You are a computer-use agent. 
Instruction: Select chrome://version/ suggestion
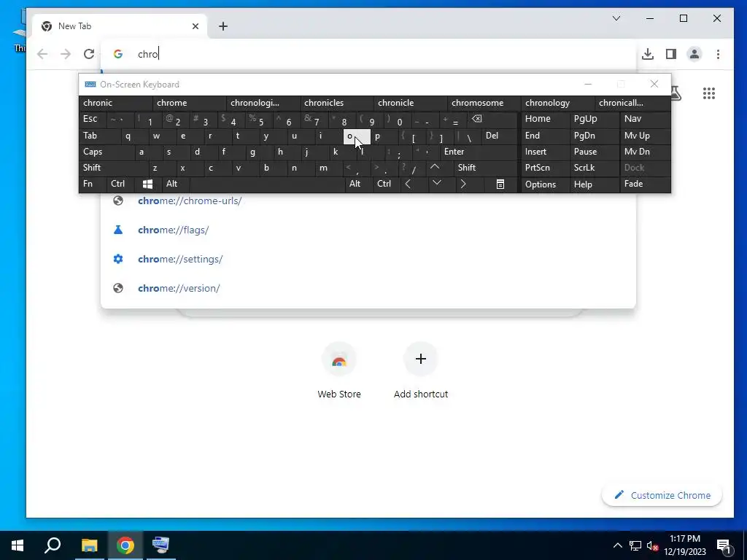coord(368,288)
